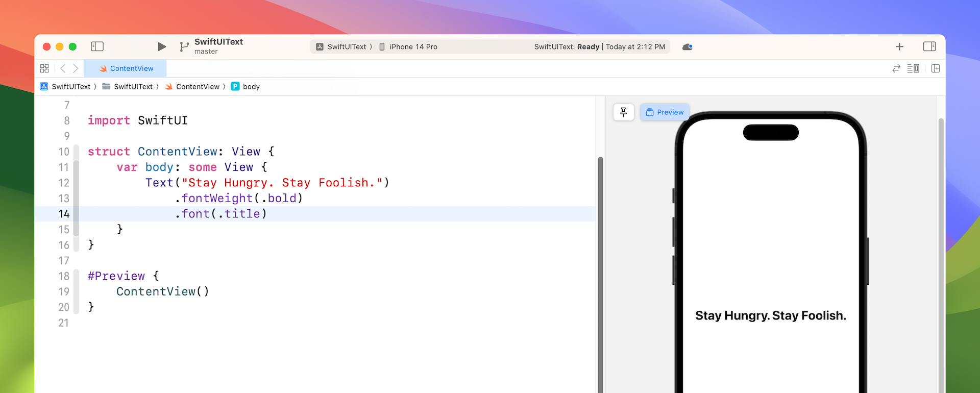The height and width of the screenshot is (393, 980).
Task: Toggle the navigator sidebar
Action: (x=97, y=46)
